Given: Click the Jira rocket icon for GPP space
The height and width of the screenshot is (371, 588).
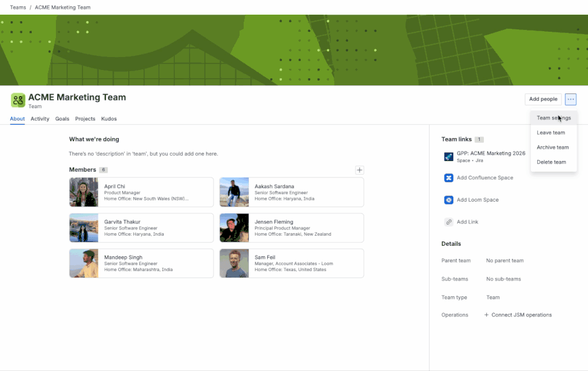Looking at the screenshot, I should (x=449, y=156).
